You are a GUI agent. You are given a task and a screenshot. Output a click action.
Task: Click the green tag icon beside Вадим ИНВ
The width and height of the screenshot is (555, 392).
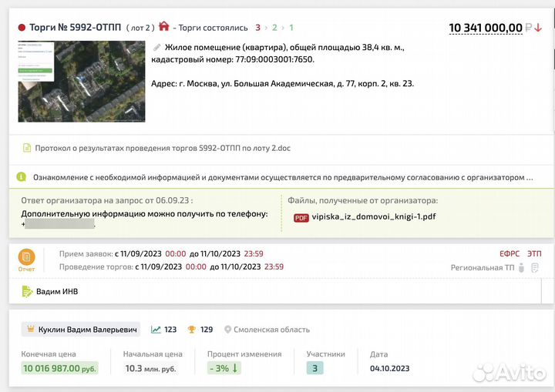(27, 292)
